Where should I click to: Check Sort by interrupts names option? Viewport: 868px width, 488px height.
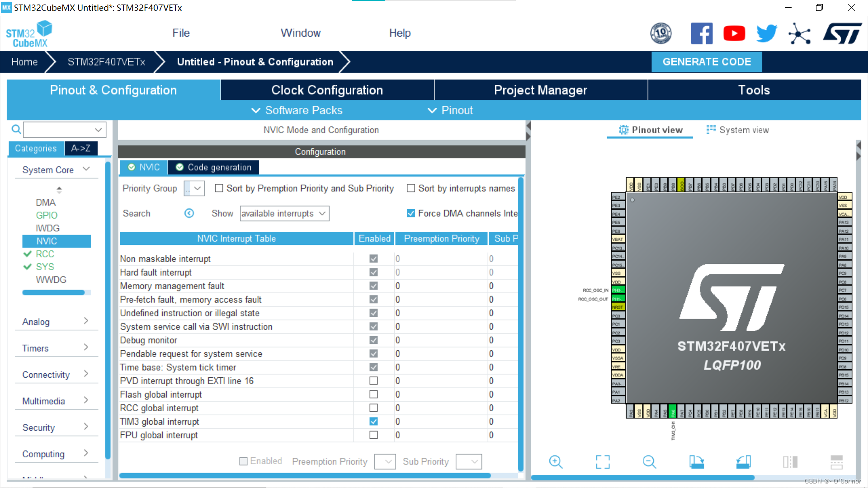(411, 188)
